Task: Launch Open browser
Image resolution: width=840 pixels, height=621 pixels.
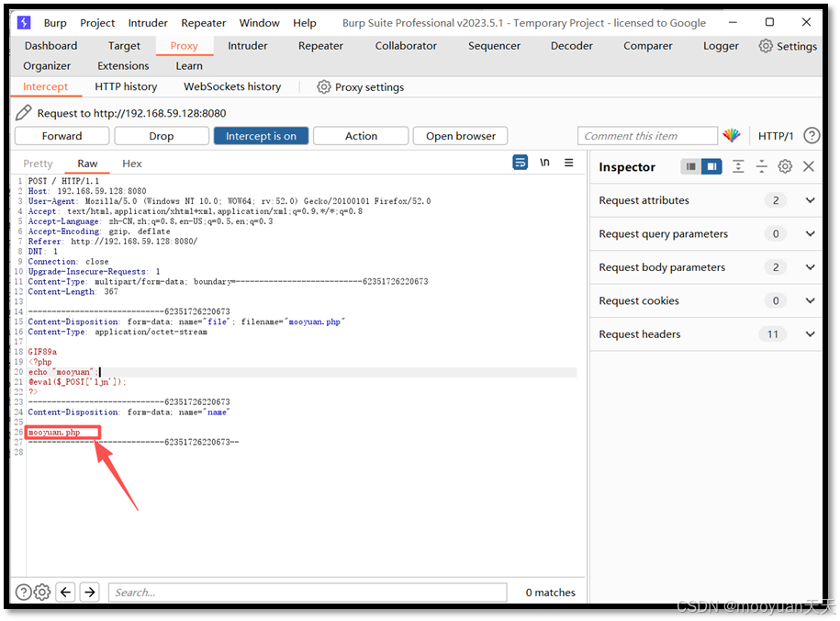Action: [461, 136]
